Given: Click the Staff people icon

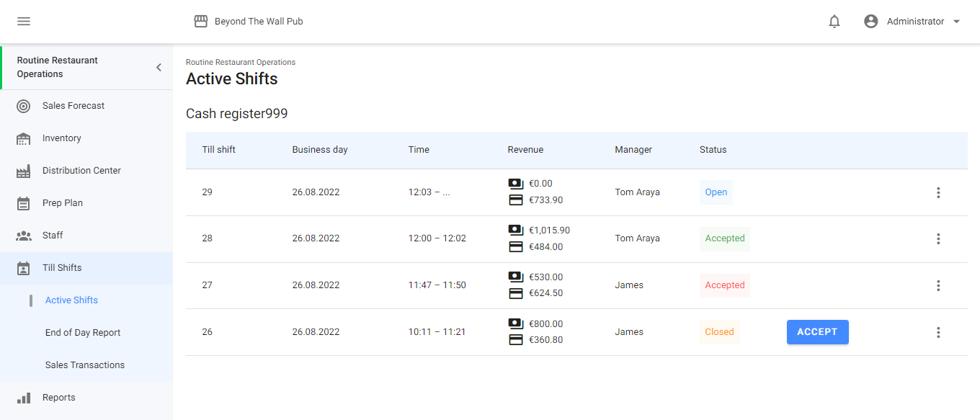Looking at the screenshot, I should pos(24,236).
